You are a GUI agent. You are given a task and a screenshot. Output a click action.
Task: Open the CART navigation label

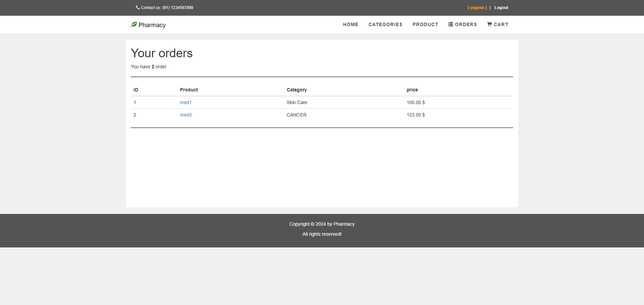click(x=501, y=25)
